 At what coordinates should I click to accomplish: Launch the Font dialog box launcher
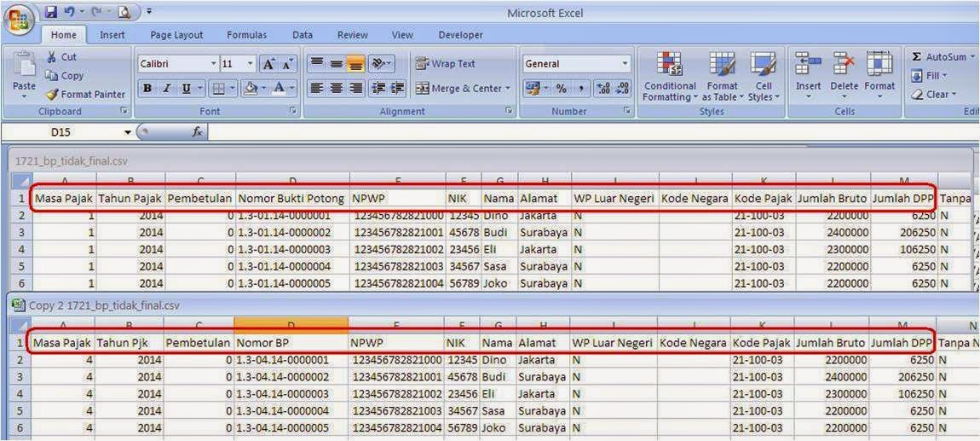pyautogui.click(x=292, y=112)
